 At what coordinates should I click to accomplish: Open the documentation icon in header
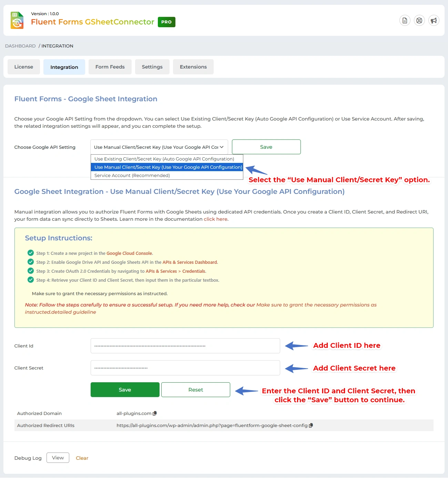(x=405, y=21)
